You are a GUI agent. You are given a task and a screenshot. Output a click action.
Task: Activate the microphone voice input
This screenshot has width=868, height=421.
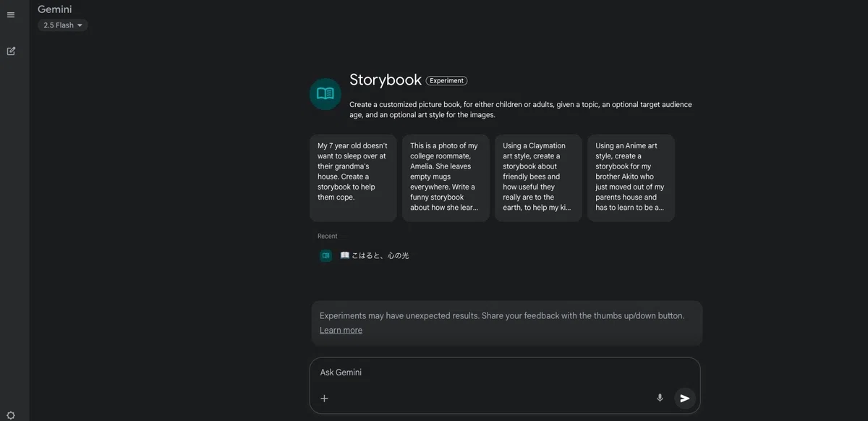pyautogui.click(x=660, y=398)
